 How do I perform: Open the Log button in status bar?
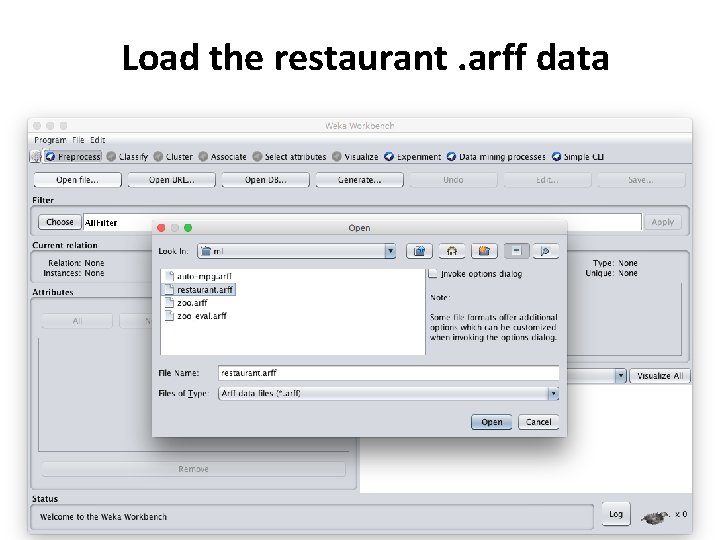616,514
